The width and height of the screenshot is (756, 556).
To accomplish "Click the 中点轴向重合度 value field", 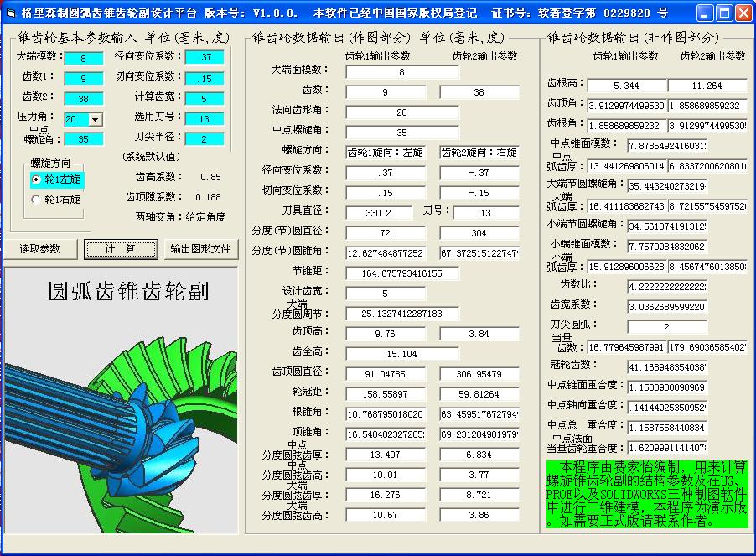I will point(667,408).
